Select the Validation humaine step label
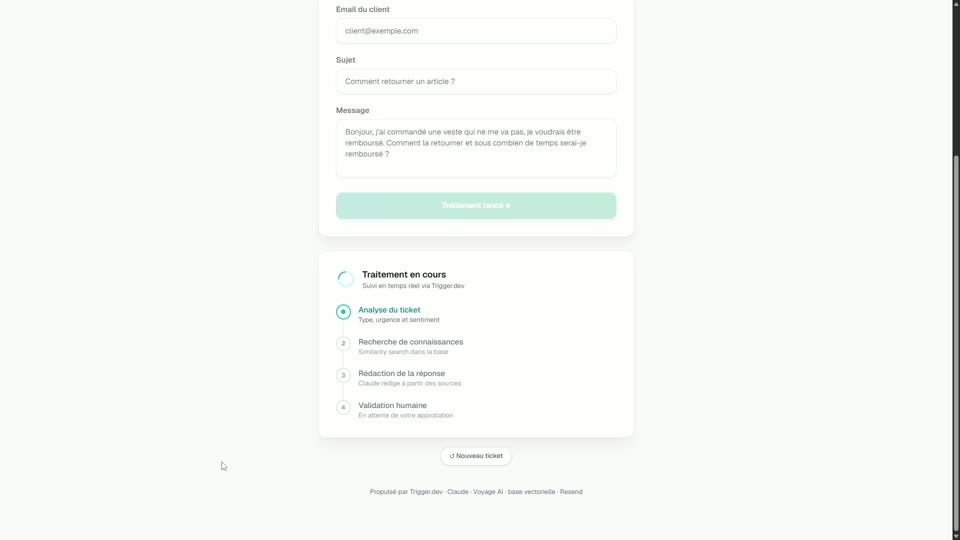 (392, 405)
